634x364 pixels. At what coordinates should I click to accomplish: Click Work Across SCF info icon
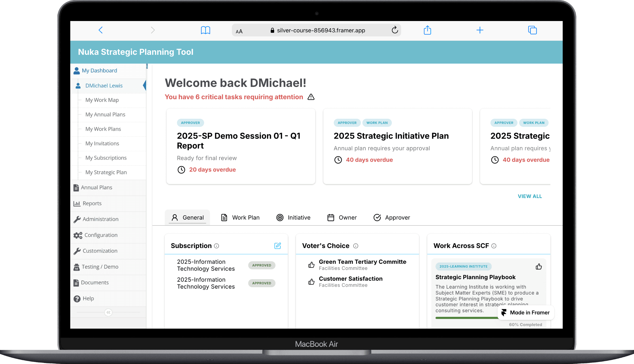(x=494, y=246)
